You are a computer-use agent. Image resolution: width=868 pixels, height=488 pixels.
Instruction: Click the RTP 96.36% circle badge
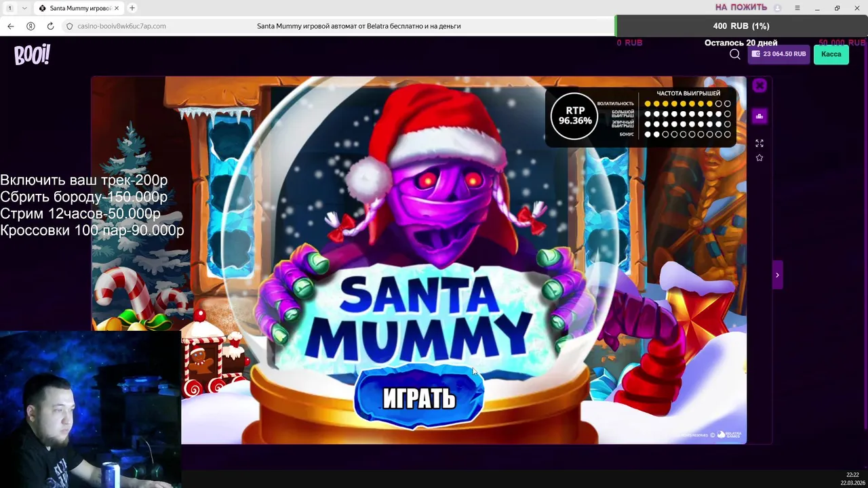(x=574, y=116)
